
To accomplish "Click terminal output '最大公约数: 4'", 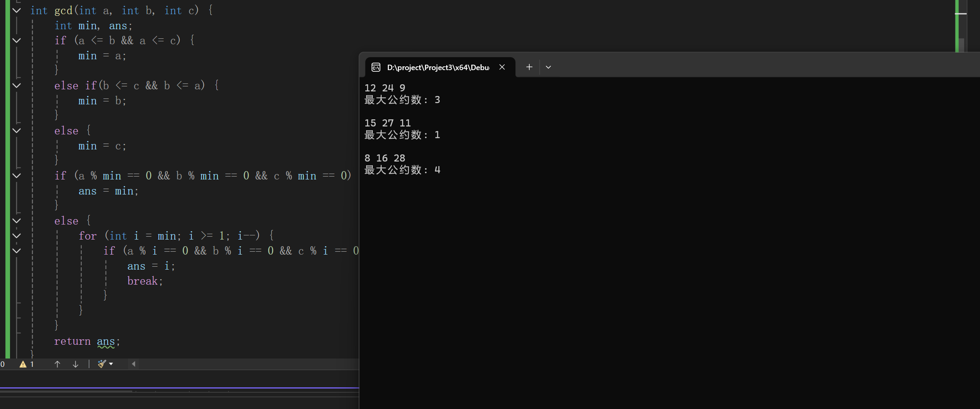I will click(402, 170).
